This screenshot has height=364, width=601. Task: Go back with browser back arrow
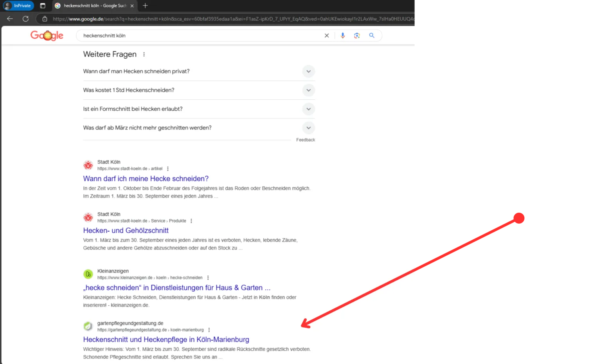(10, 19)
